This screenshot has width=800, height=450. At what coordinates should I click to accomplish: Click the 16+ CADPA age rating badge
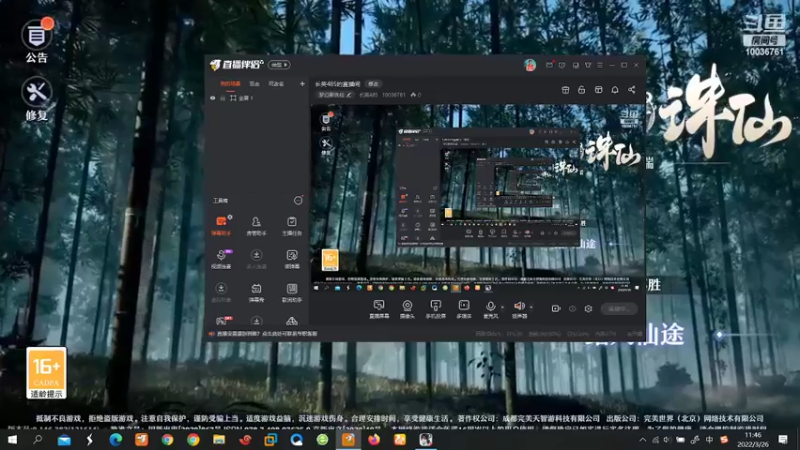[46, 373]
